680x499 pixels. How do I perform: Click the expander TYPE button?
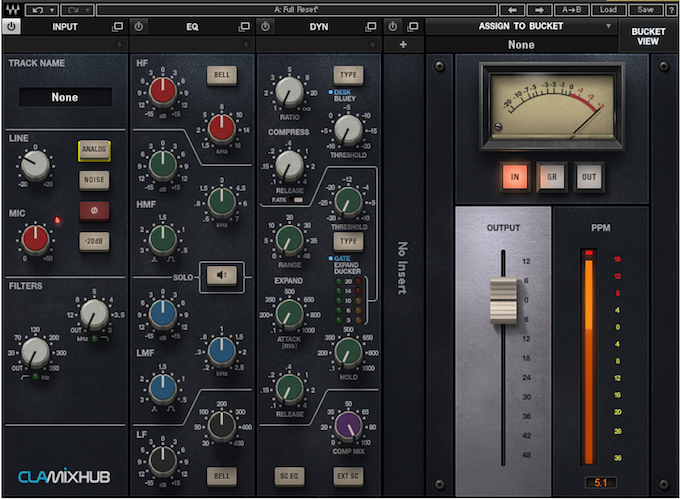(x=348, y=241)
